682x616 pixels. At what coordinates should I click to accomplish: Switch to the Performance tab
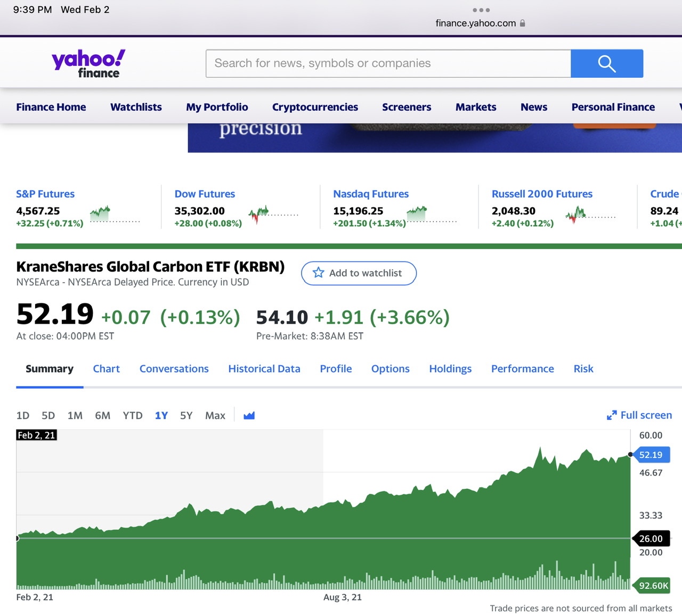point(523,369)
